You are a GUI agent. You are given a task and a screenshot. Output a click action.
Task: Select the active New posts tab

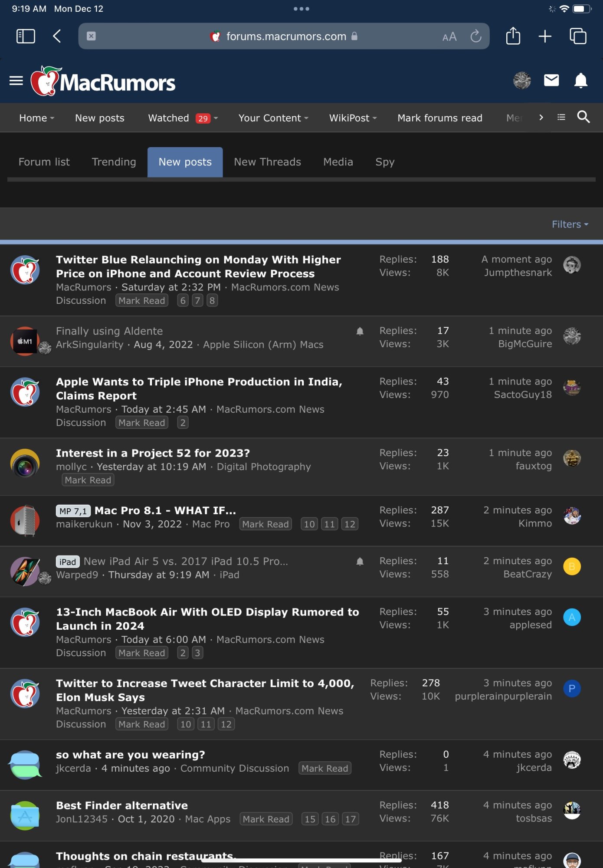pyautogui.click(x=185, y=162)
